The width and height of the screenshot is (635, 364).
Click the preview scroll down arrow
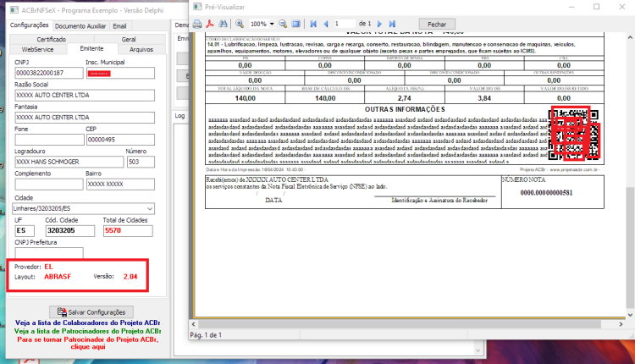[x=630, y=315]
